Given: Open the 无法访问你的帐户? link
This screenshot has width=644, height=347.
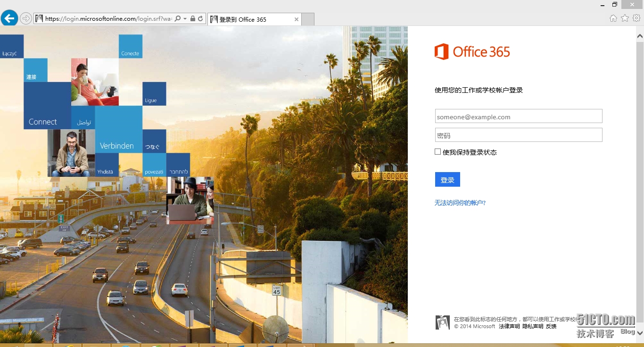Looking at the screenshot, I should [x=460, y=203].
